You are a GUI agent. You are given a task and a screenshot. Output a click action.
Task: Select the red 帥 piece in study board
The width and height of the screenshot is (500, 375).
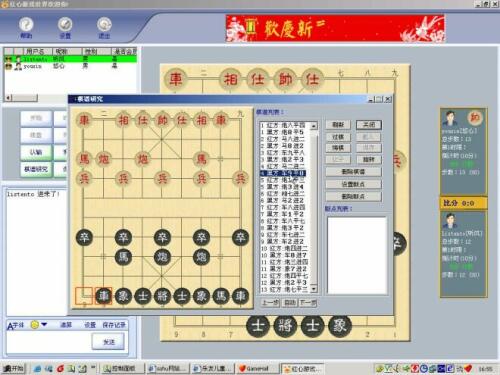coord(162,120)
